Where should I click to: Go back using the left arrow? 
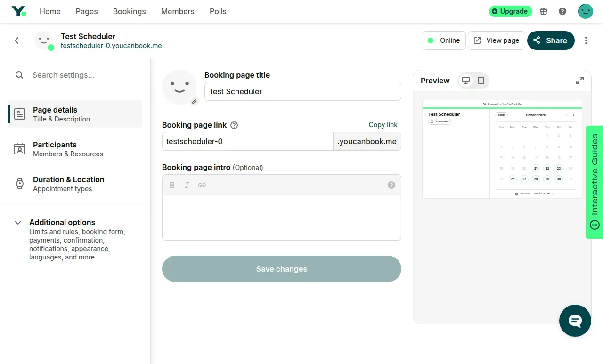[16, 40]
